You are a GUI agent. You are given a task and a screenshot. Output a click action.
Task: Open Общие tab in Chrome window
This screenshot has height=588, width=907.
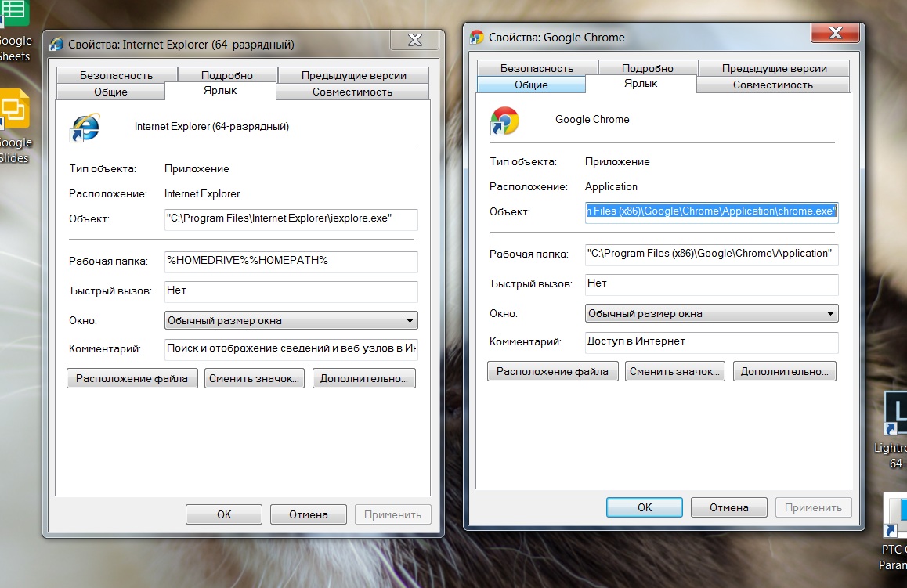click(531, 85)
